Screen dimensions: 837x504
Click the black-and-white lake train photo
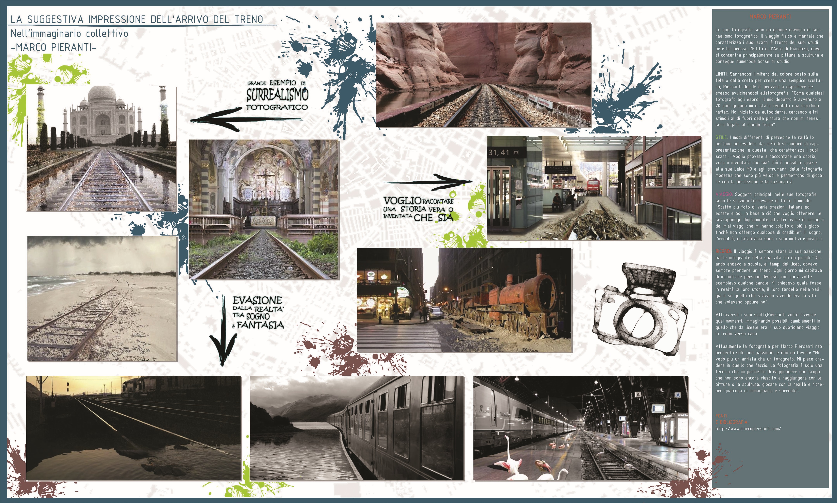click(357, 428)
